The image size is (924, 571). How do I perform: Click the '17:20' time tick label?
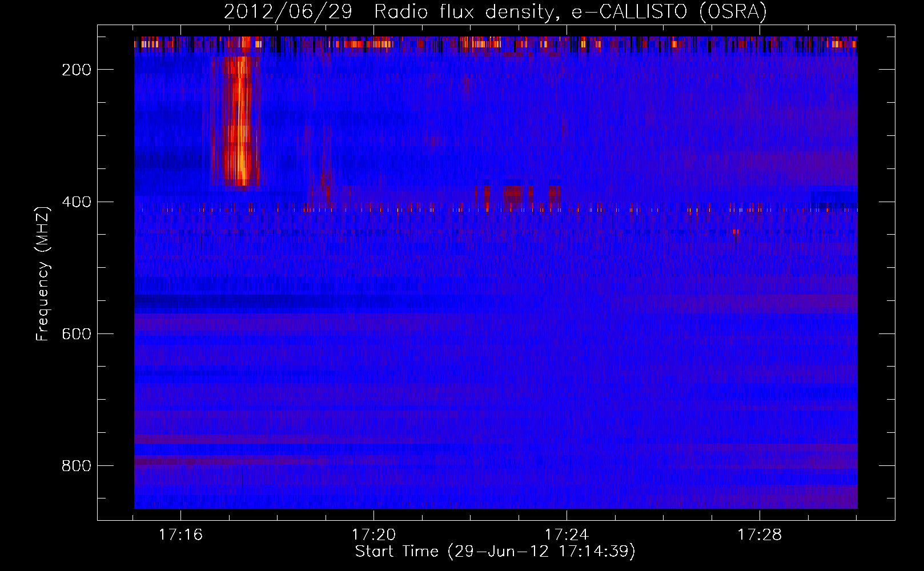tap(373, 535)
